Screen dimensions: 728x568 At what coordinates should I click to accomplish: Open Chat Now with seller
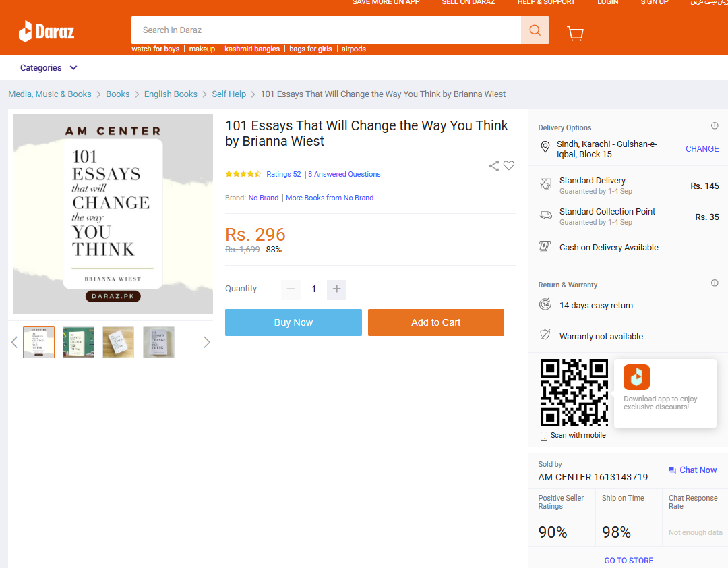tap(692, 470)
